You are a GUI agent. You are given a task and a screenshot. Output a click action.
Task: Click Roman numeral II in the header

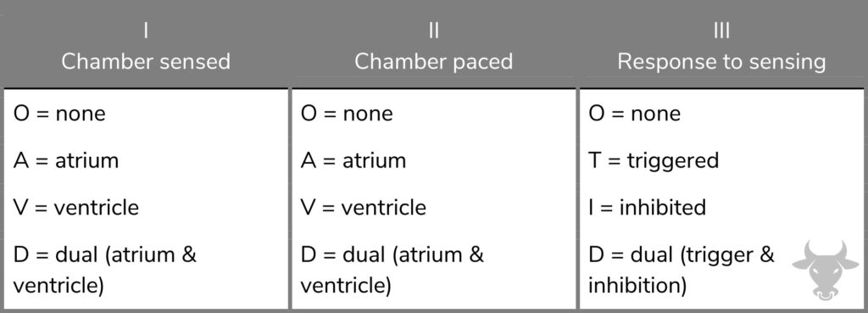(x=433, y=31)
